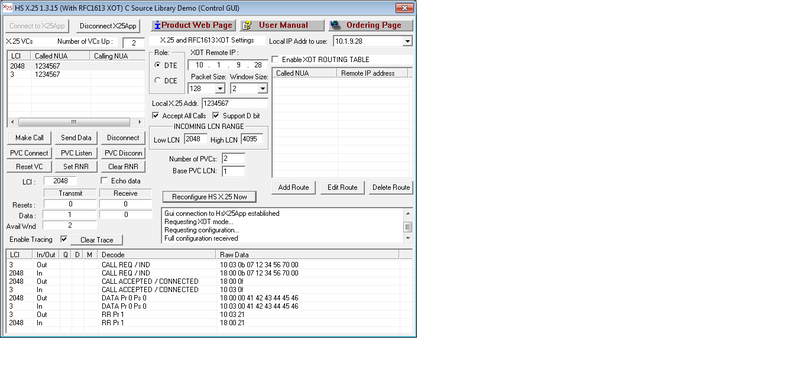
Task: Click the High LCN input field
Action: click(x=252, y=139)
